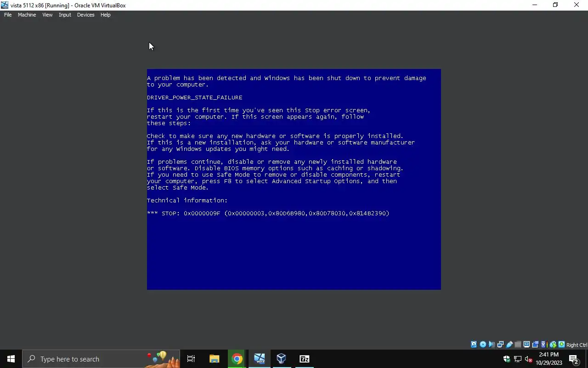Open the Windows Start menu

point(11,359)
